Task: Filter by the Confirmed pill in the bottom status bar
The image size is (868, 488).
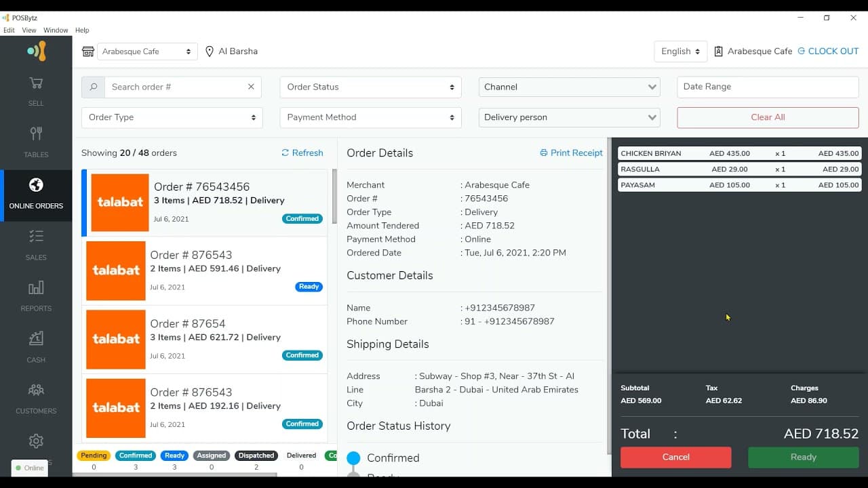Action: pyautogui.click(x=136, y=455)
